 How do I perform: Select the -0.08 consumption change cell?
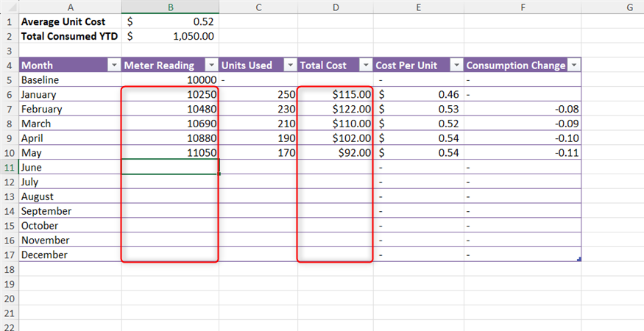523,109
